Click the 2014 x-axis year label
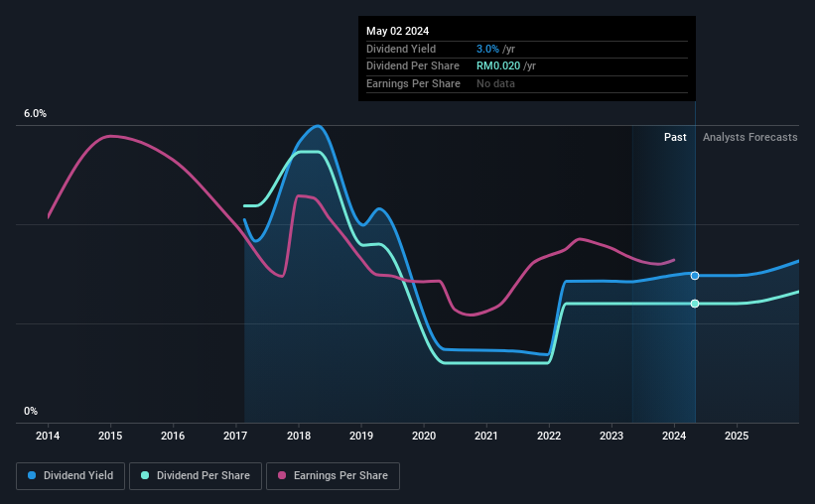 point(48,436)
